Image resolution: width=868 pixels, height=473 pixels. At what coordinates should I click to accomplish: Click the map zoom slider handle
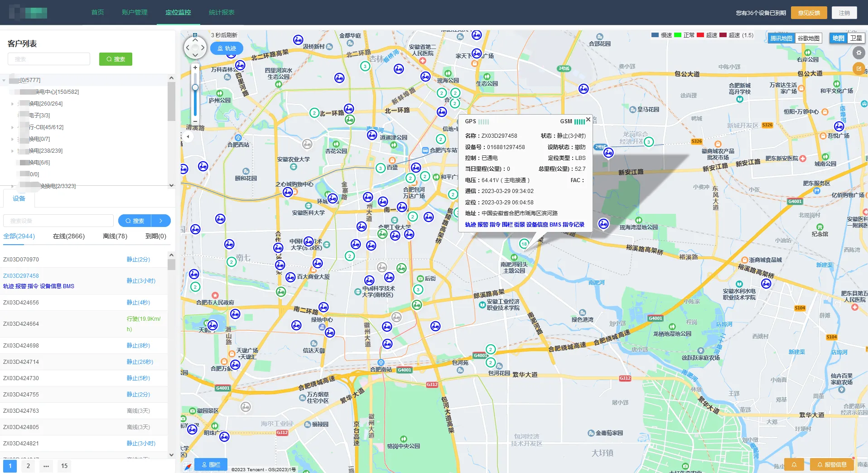coord(195,87)
